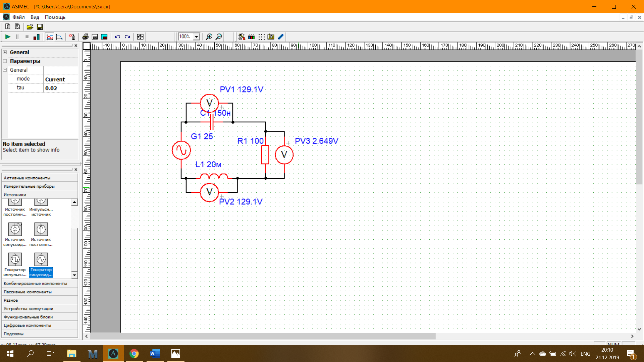Click the fit-to-window arrows icon

pyautogui.click(x=140, y=37)
